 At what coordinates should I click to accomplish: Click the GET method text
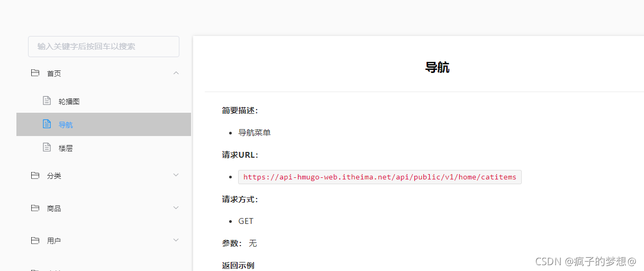(x=246, y=221)
